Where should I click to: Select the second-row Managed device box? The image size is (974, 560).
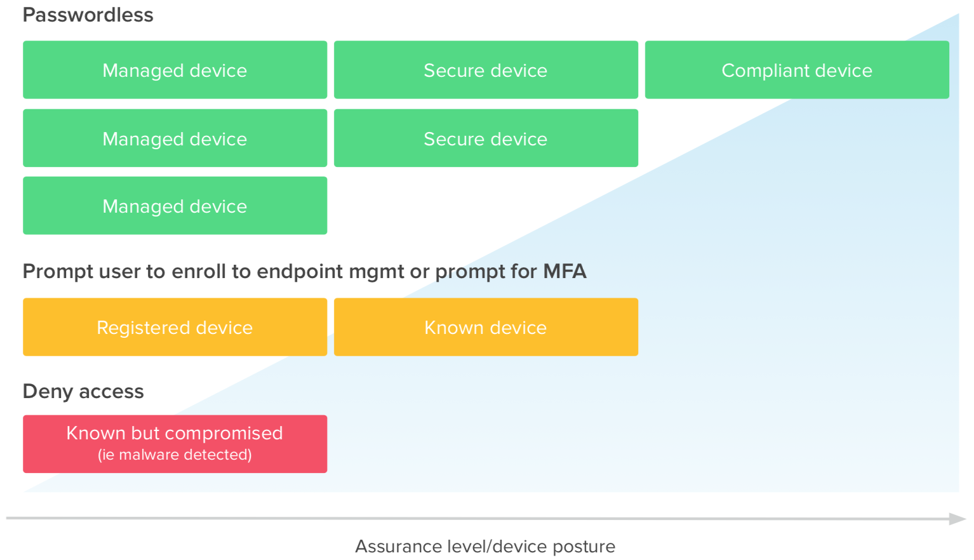click(175, 138)
